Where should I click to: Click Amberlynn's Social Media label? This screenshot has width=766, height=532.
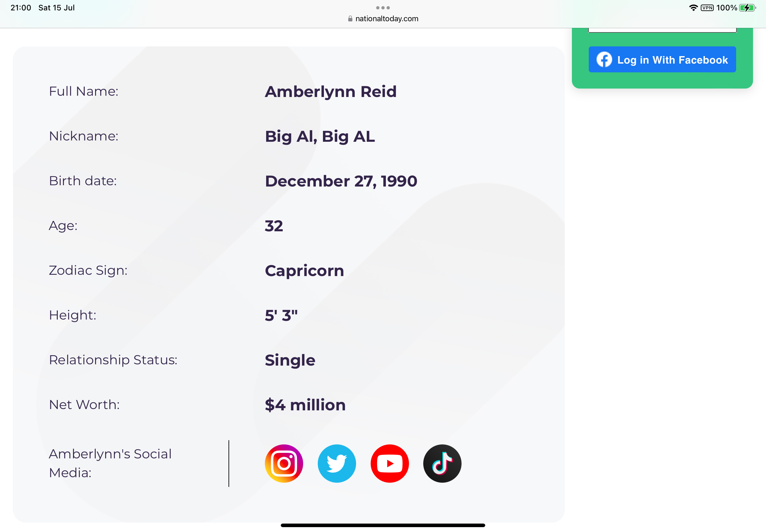(x=110, y=463)
